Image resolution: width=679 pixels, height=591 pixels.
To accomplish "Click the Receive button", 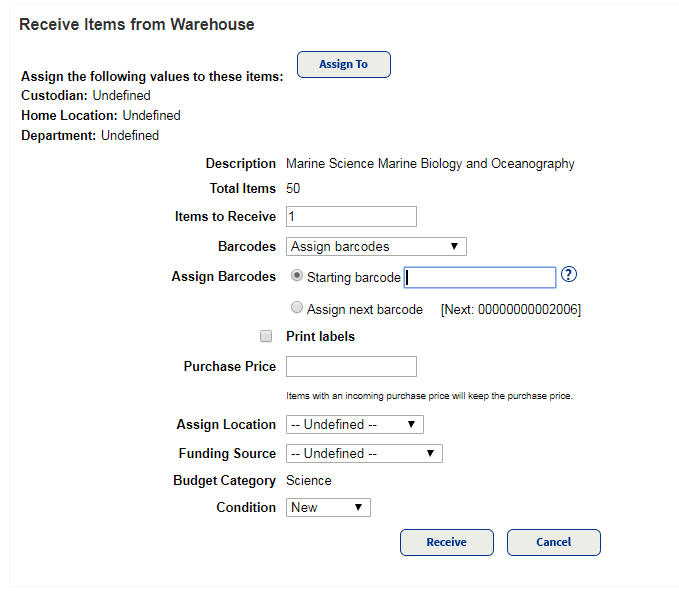I will [447, 542].
